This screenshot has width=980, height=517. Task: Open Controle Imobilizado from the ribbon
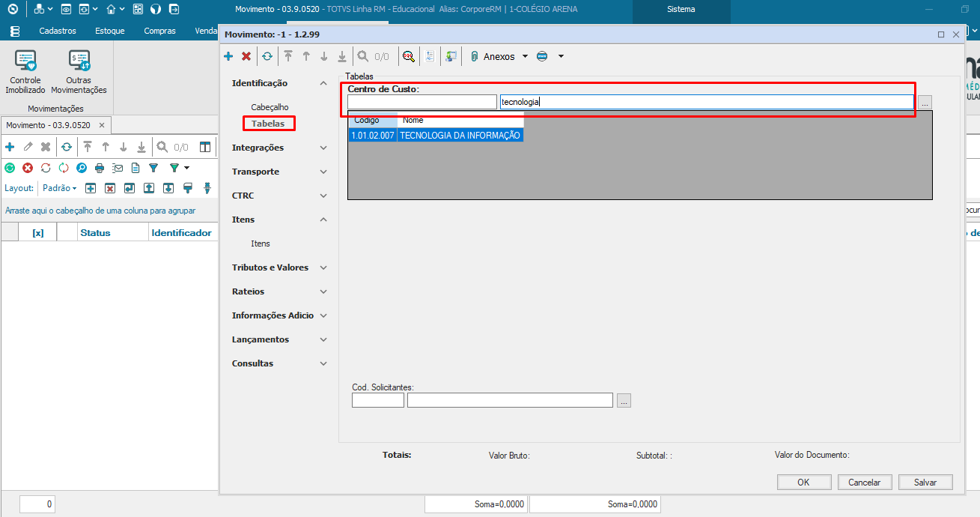click(25, 73)
